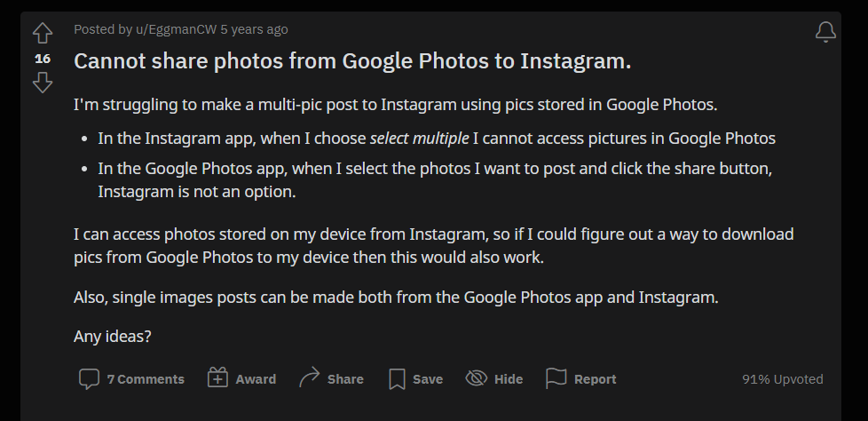Open the comments speech bubble icon
Image resolution: width=868 pixels, height=421 pixels.
point(89,379)
